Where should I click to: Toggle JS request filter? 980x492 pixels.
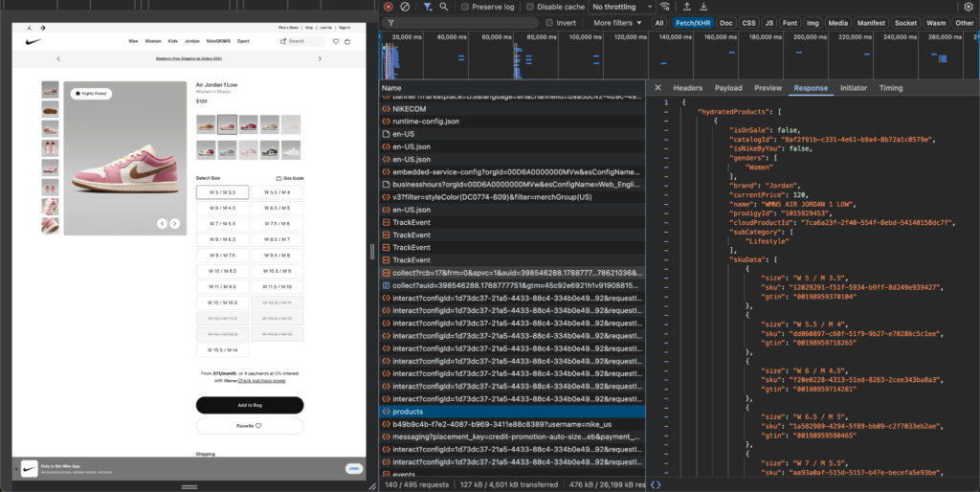coord(768,23)
